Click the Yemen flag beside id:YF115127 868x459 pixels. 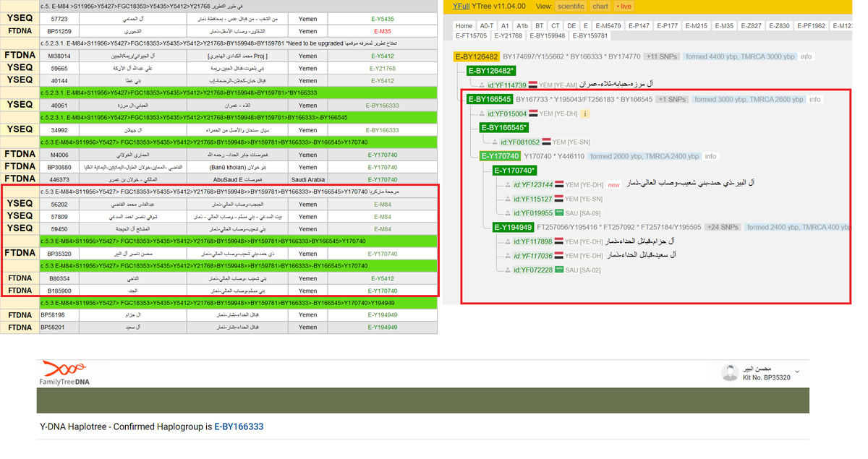[560, 199]
